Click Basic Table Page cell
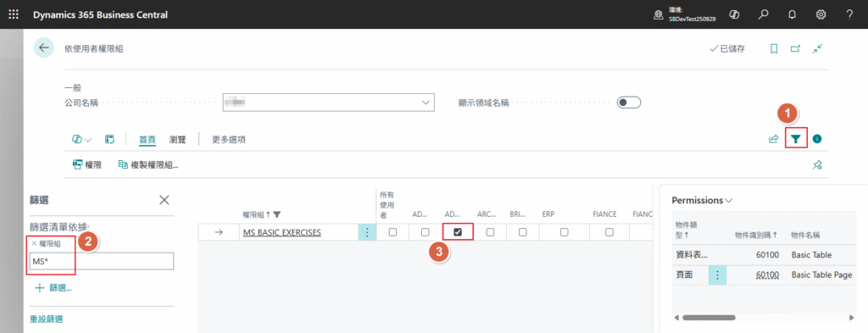 (x=821, y=275)
